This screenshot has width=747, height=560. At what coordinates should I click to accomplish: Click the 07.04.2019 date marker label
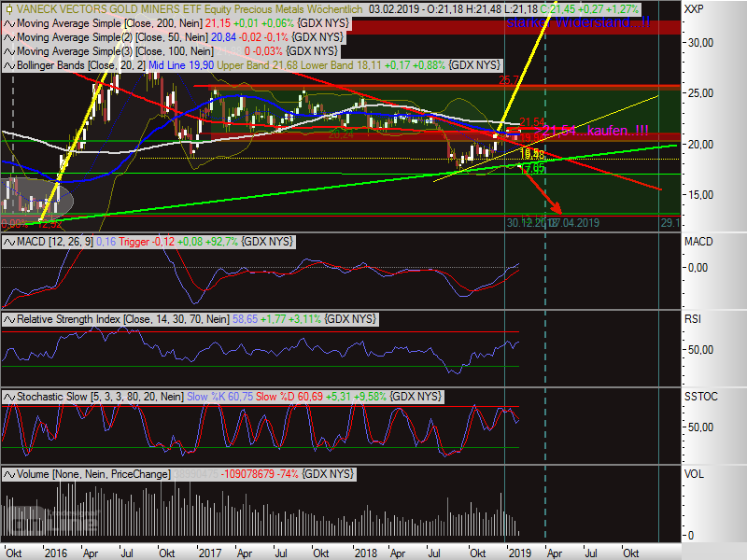click(574, 223)
